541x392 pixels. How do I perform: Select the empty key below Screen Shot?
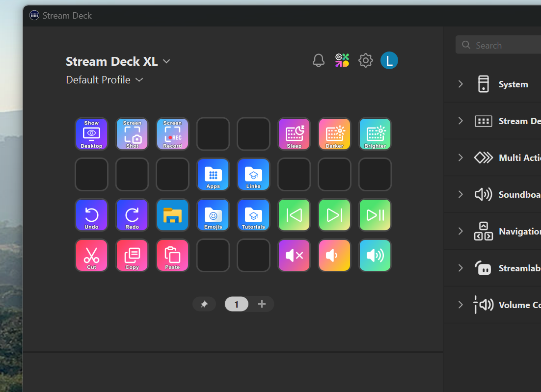click(132, 175)
